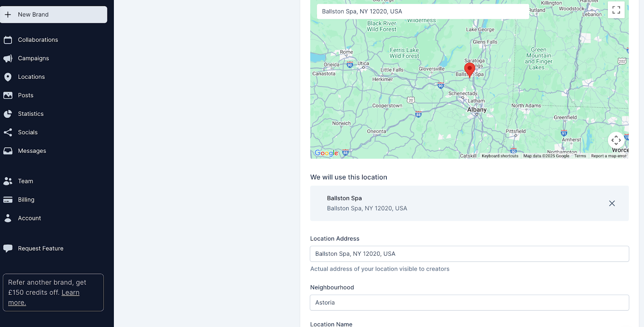
Task: Click the Location Address input field
Action: pos(469,254)
